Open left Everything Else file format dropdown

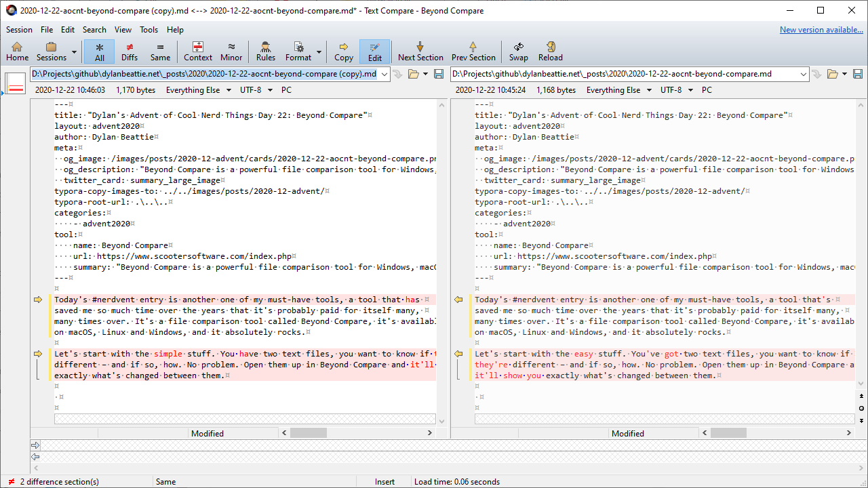199,90
